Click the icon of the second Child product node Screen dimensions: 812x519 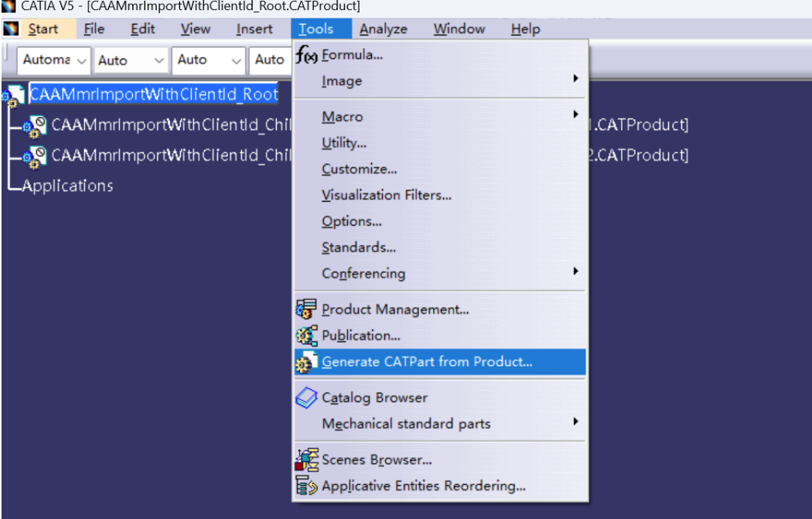[35, 158]
